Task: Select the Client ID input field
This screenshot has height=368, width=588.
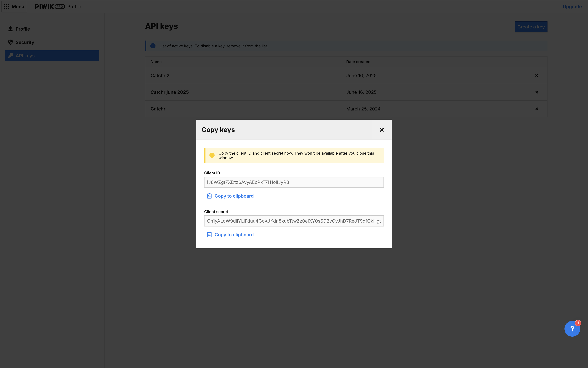Action: click(x=294, y=182)
